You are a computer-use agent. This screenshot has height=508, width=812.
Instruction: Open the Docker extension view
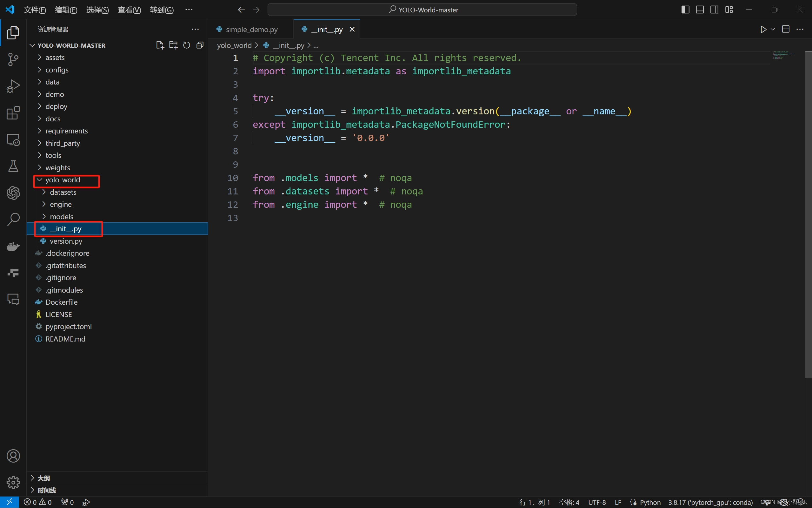coord(13,246)
